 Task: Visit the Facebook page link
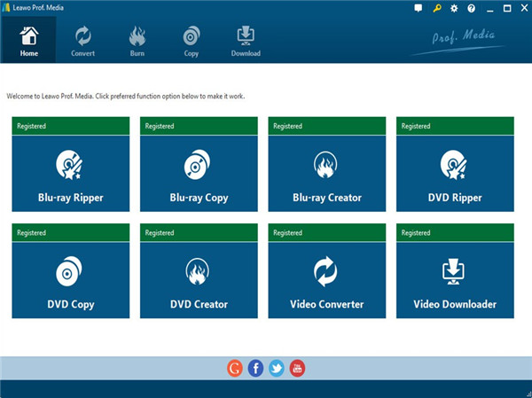click(x=255, y=368)
